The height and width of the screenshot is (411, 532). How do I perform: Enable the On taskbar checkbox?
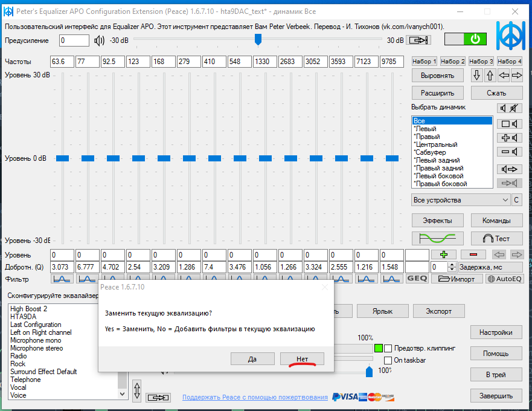[388, 361]
